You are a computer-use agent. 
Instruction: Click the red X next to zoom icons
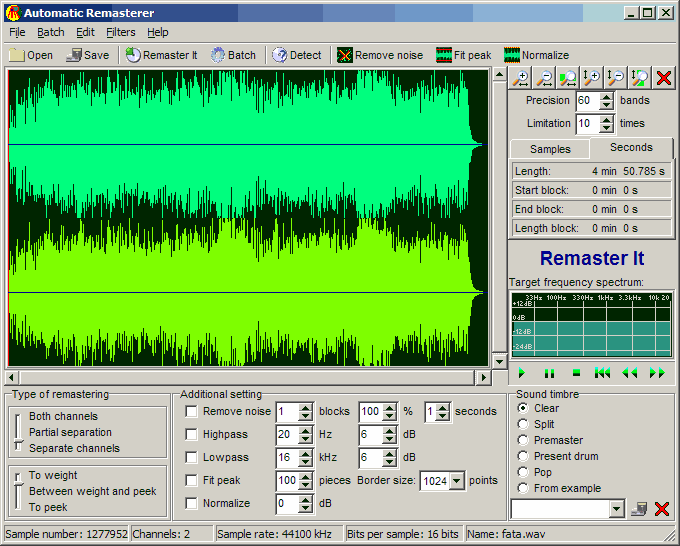(662, 77)
